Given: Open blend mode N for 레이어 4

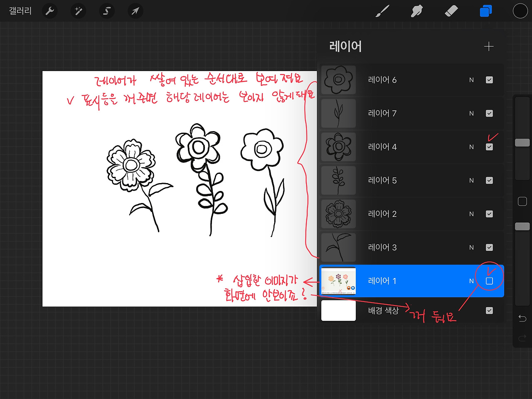Looking at the screenshot, I should (x=471, y=147).
